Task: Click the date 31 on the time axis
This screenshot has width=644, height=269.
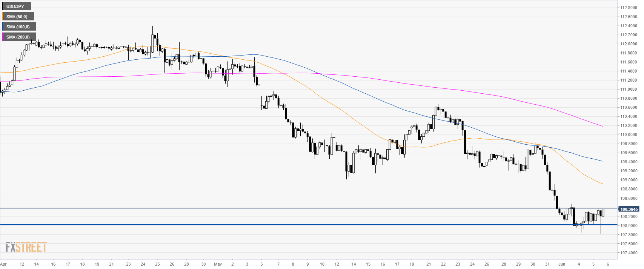Action: click(547, 264)
